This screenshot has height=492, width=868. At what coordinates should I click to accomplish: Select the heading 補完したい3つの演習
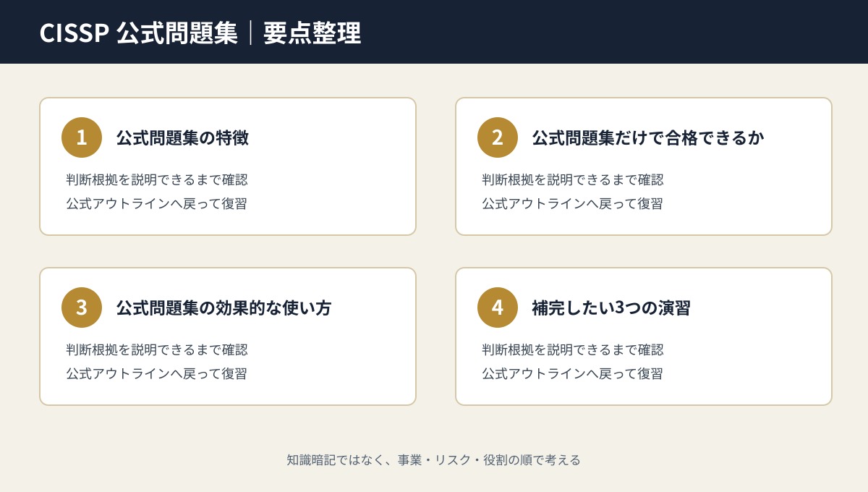point(611,307)
